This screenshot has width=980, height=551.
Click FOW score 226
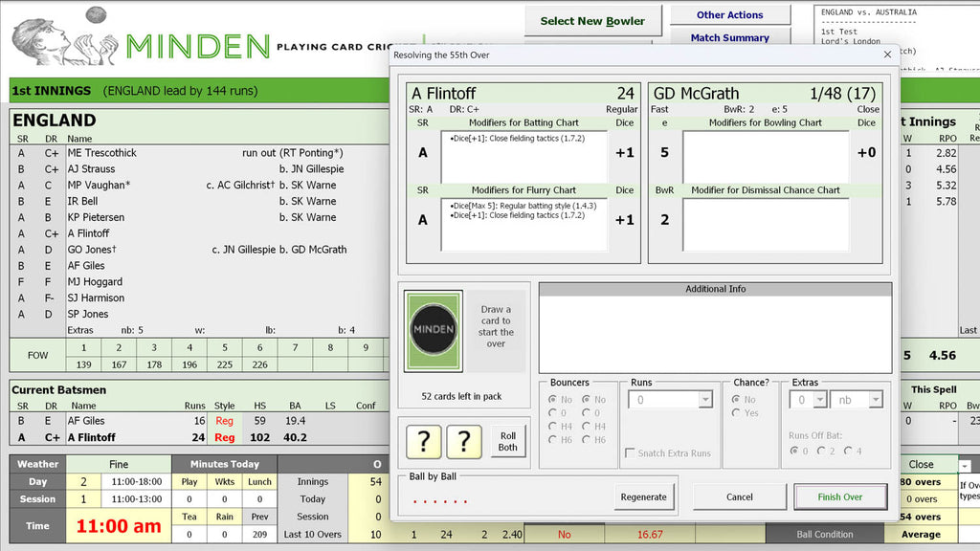click(x=259, y=364)
